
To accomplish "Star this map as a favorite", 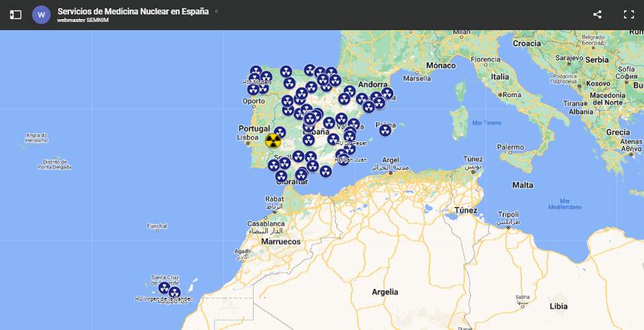I will pyautogui.click(x=217, y=12).
